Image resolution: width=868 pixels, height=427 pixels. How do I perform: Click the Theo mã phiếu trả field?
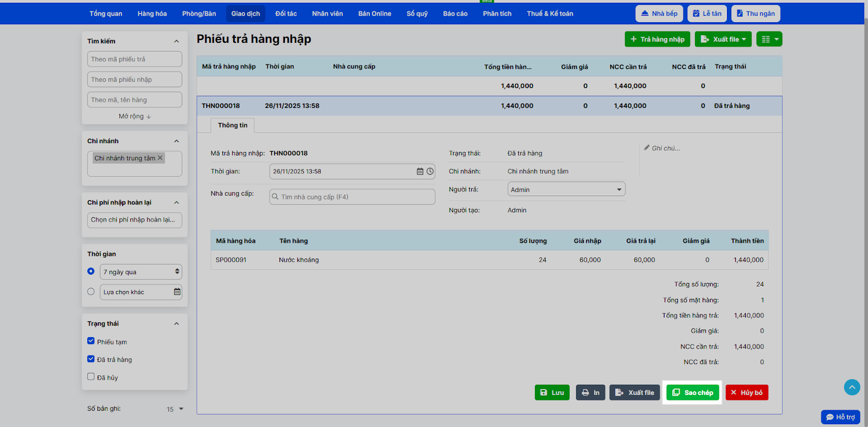[135, 59]
